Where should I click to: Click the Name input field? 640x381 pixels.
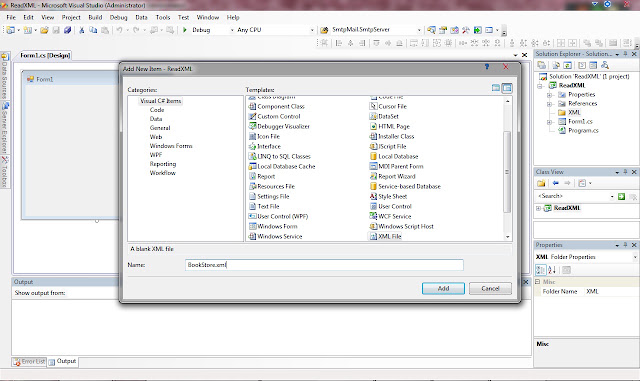point(324,265)
